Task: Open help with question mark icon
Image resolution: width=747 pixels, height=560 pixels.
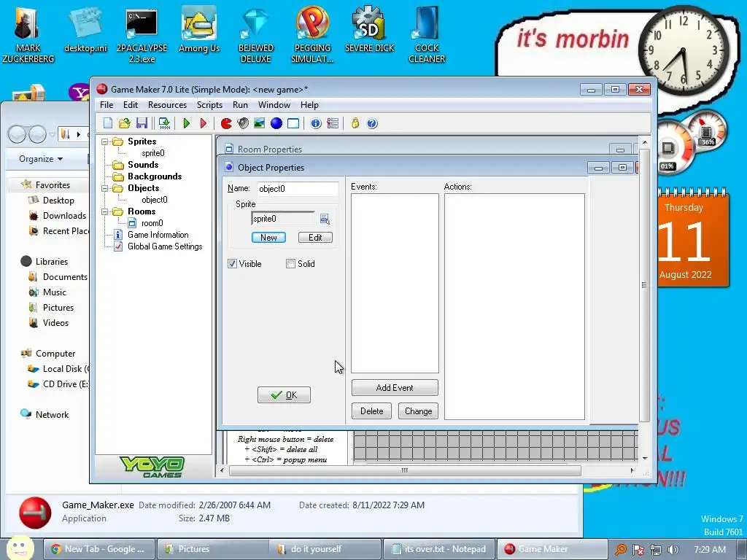Action: pos(372,123)
